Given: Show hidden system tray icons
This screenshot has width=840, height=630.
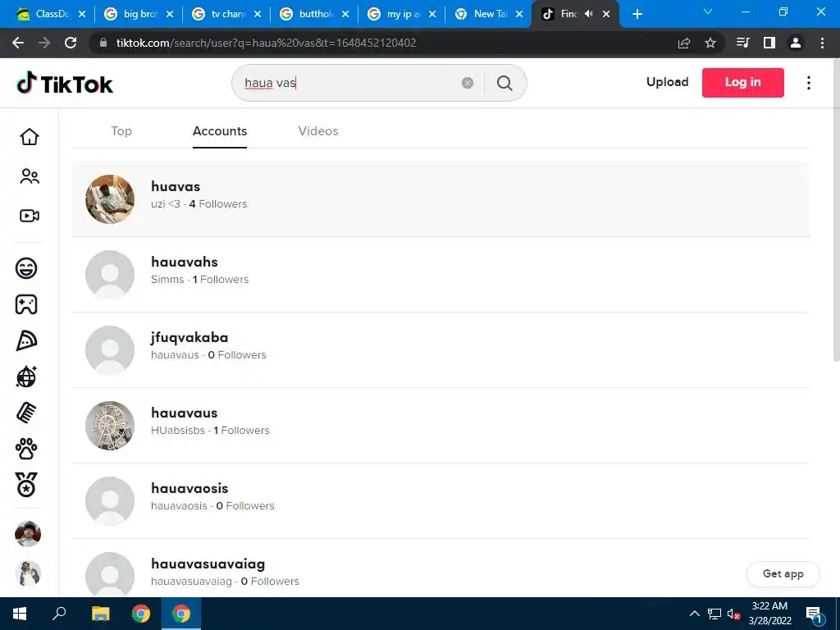Looking at the screenshot, I should [694, 614].
